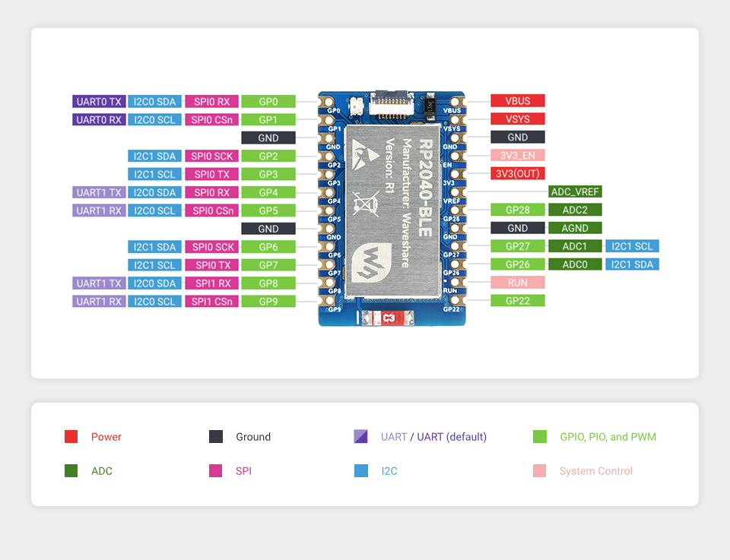Click the GP22 pin label
The width and height of the screenshot is (730, 560).
[x=518, y=301]
